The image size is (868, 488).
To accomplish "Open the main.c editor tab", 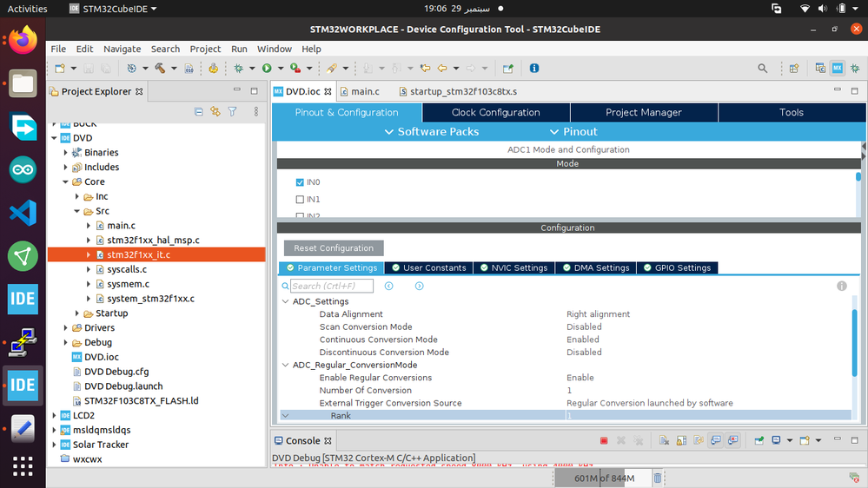I will [359, 91].
